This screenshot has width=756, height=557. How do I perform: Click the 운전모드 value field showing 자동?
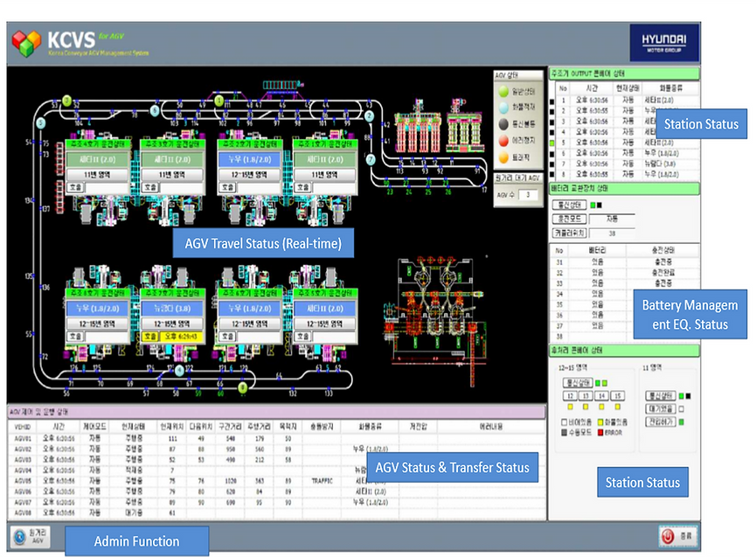[x=613, y=219]
